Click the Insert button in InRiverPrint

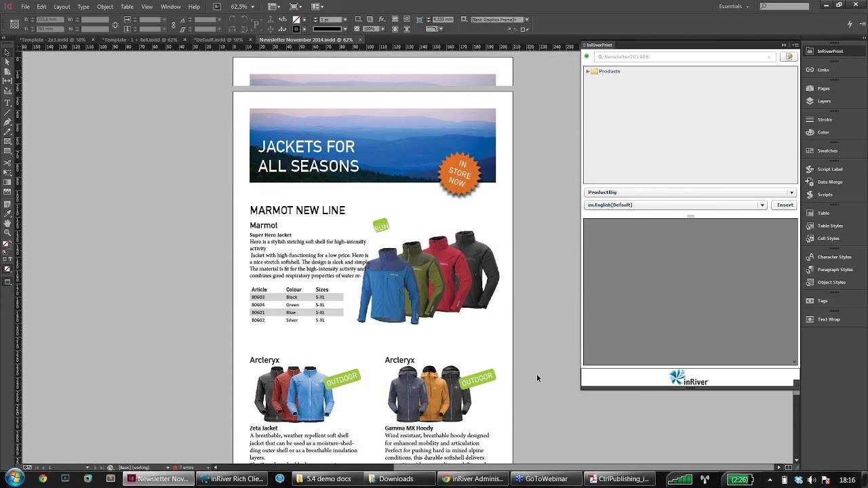[785, 205]
